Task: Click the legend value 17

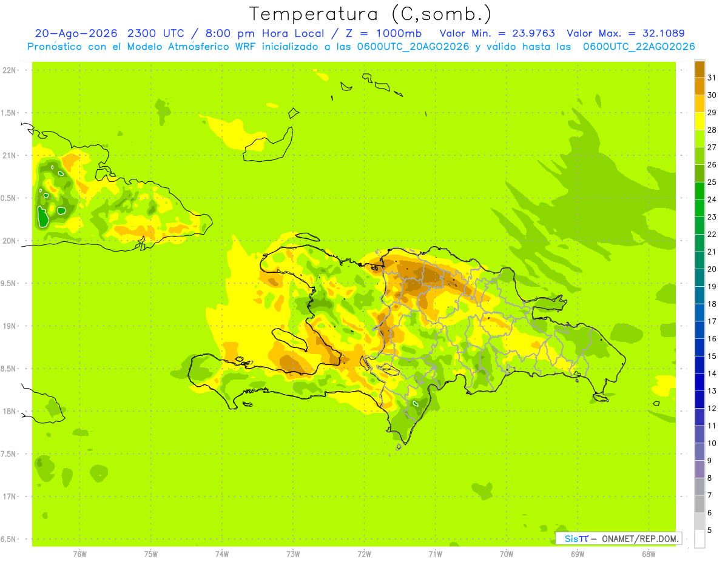Action: tap(712, 321)
